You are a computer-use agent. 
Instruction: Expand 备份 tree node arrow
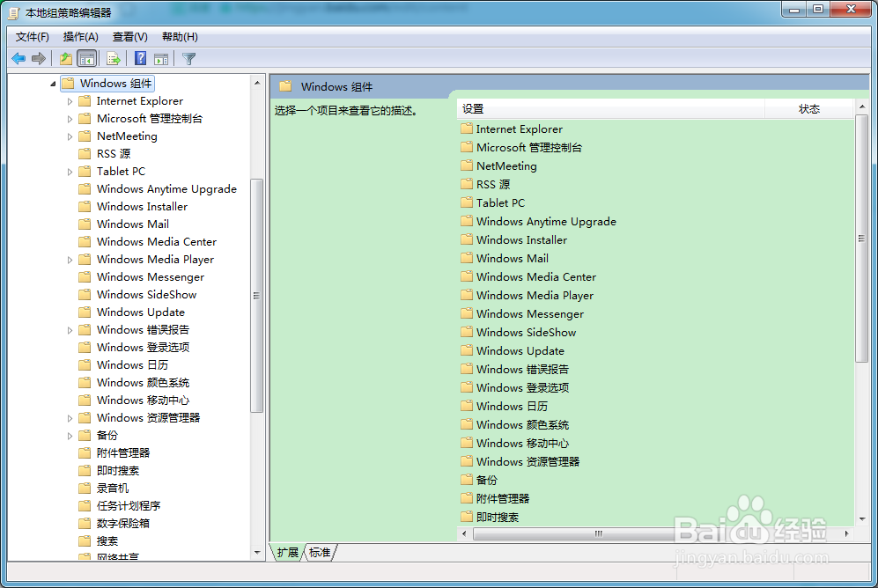[x=70, y=436]
